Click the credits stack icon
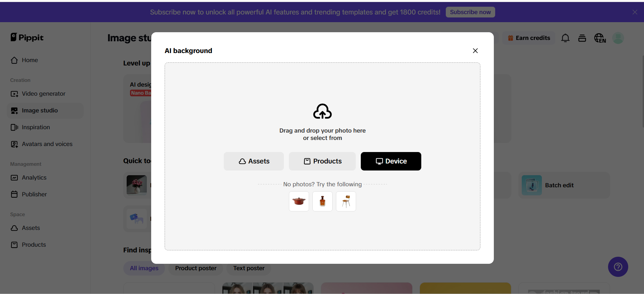644x294 pixels. click(x=582, y=38)
